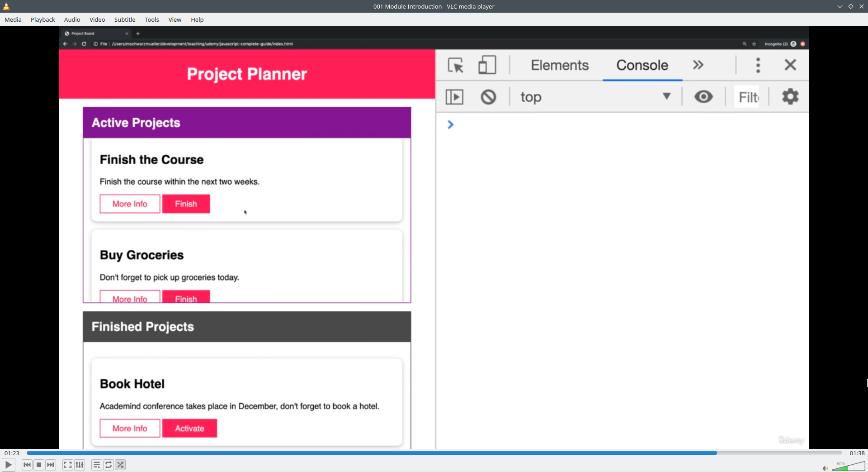Click the Finished Projects section header
The height and width of the screenshot is (472, 868).
(247, 327)
